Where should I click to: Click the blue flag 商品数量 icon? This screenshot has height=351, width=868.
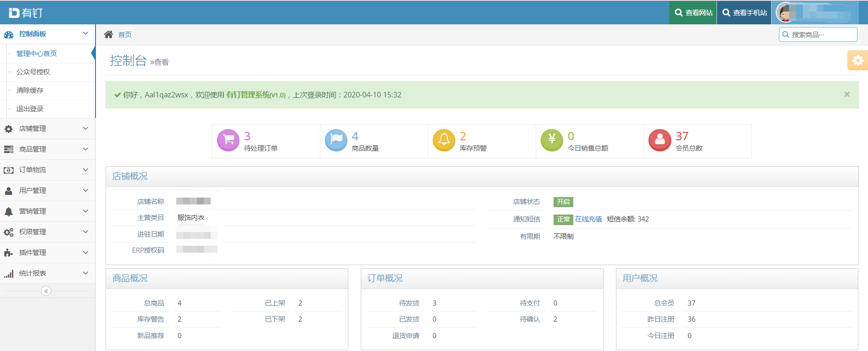point(336,140)
